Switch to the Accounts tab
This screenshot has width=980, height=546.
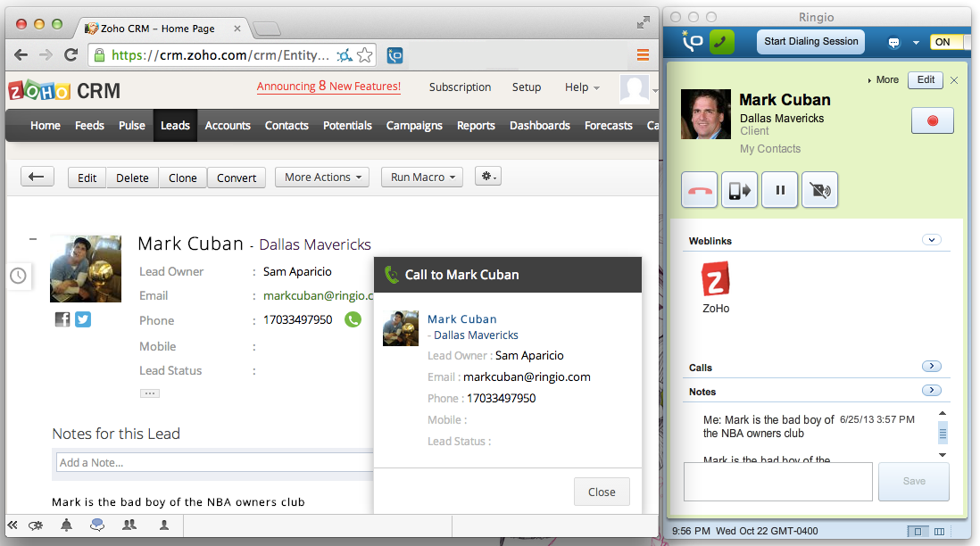click(x=228, y=126)
